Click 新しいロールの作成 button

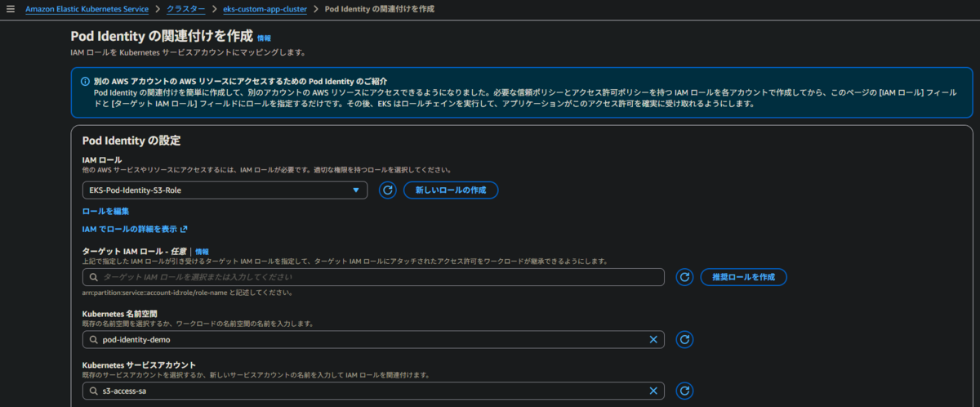[x=451, y=190]
